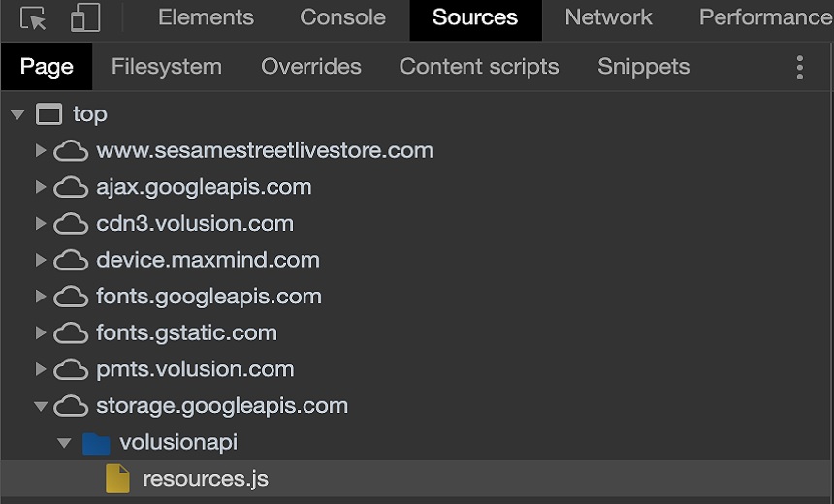Switch to the Network tab
834x504 pixels.
pos(608,17)
